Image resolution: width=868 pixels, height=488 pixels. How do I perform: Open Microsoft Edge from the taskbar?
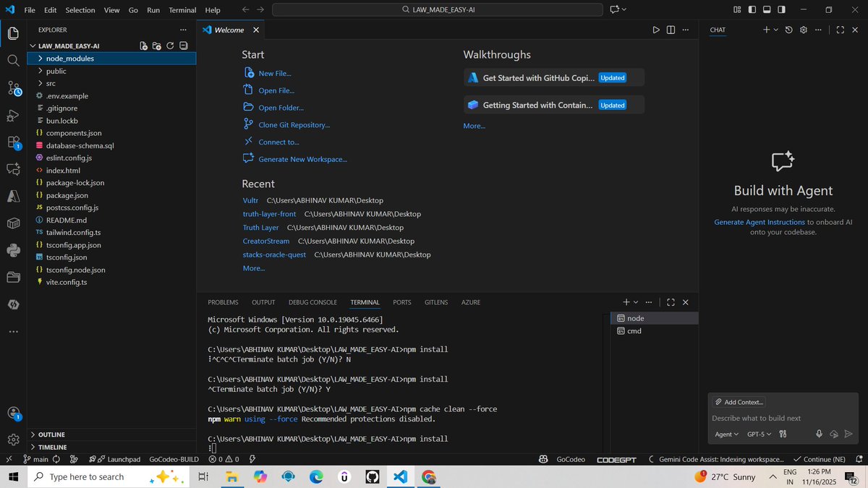tap(316, 477)
